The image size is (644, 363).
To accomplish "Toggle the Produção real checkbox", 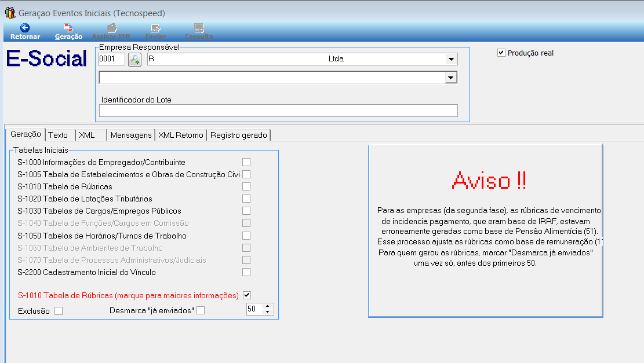I will (501, 53).
